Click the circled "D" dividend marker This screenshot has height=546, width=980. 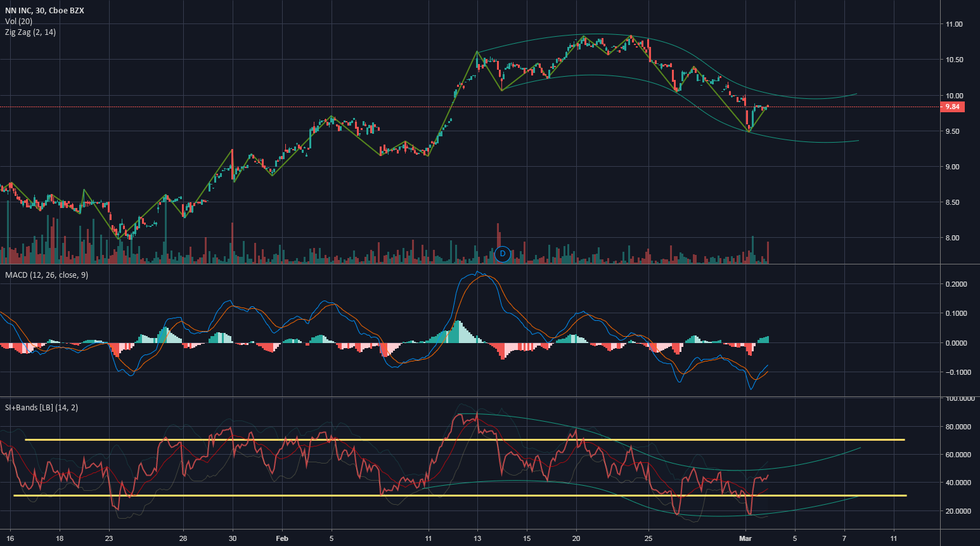coord(503,254)
